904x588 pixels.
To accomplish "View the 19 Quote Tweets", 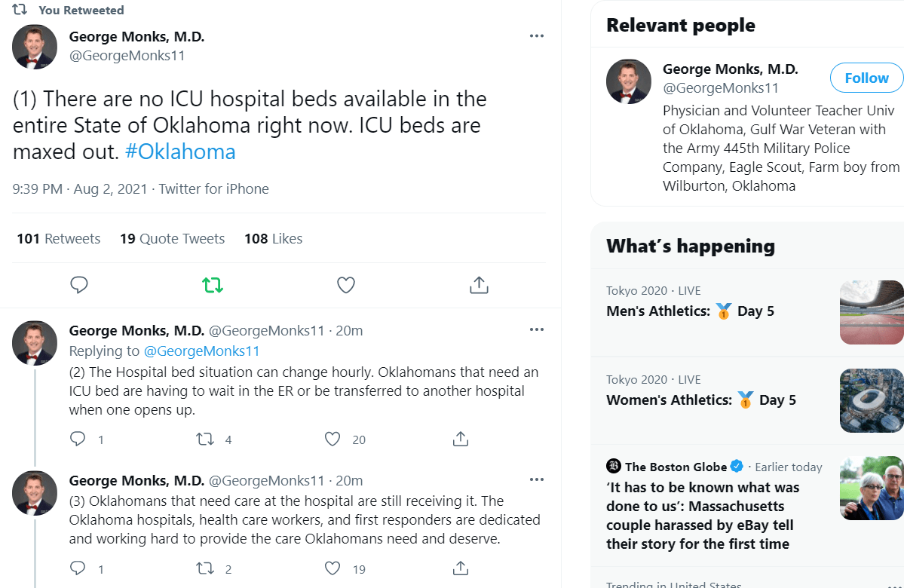I will [172, 238].
